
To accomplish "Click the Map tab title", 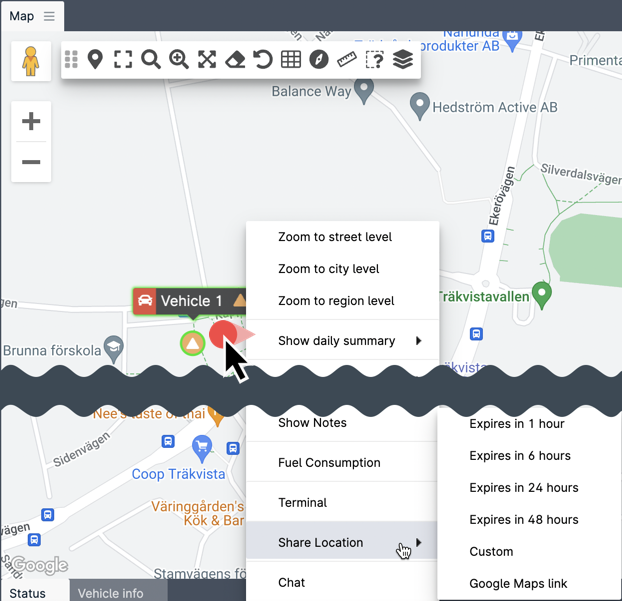I will pyautogui.click(x=22, y=16).
